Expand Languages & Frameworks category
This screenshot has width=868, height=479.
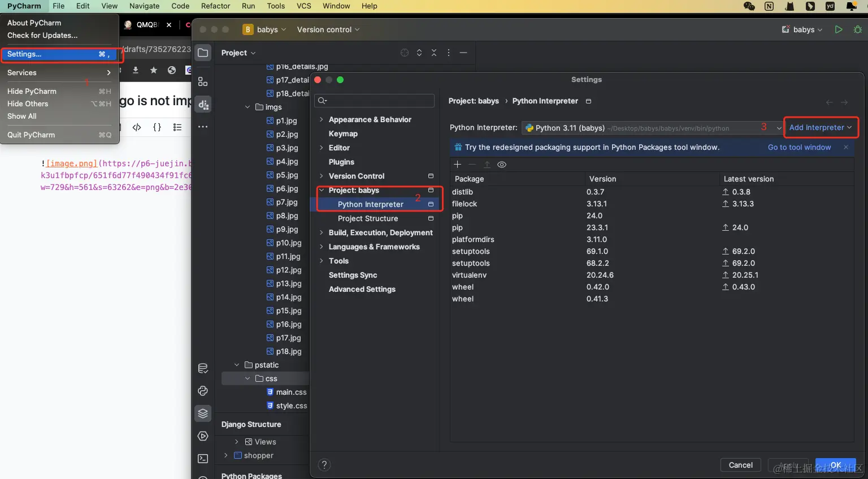tap(322, 247)
